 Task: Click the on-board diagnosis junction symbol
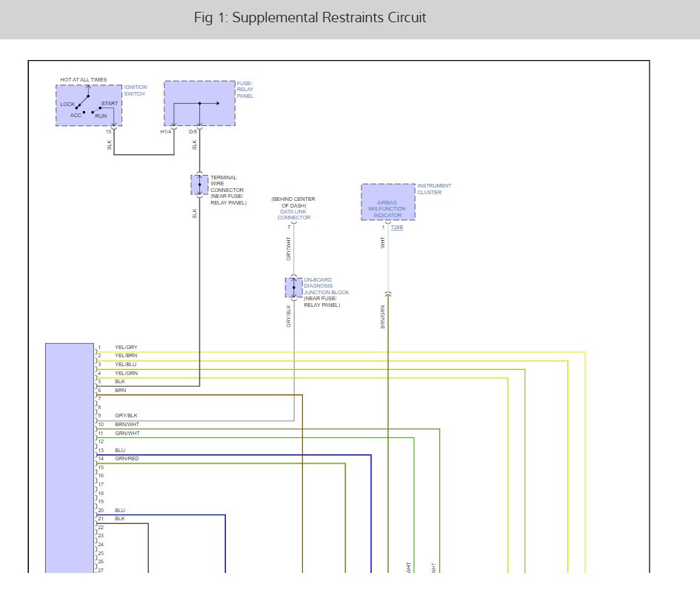click(294, 288)
